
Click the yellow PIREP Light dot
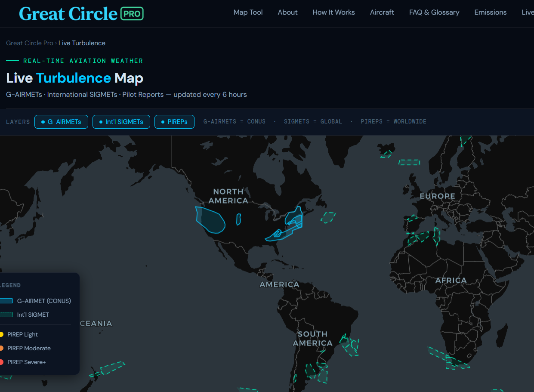2,334
